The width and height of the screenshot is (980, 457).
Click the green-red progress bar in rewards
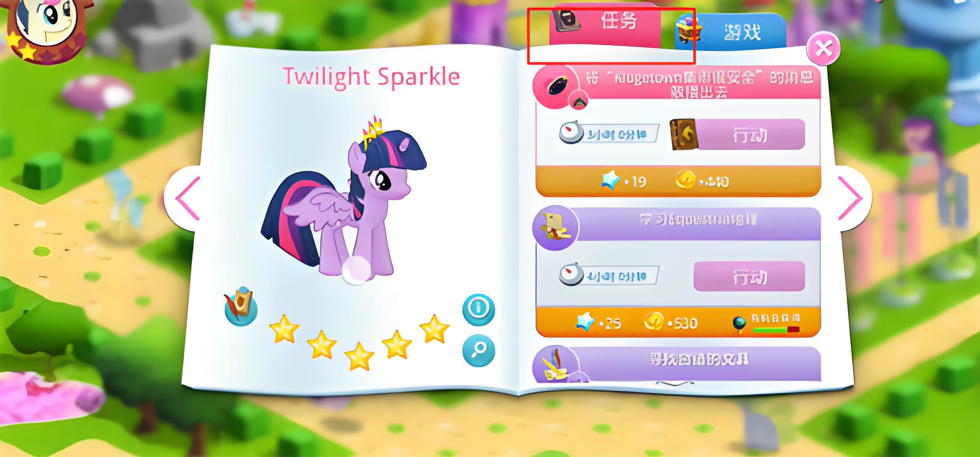tap(776, 330)
